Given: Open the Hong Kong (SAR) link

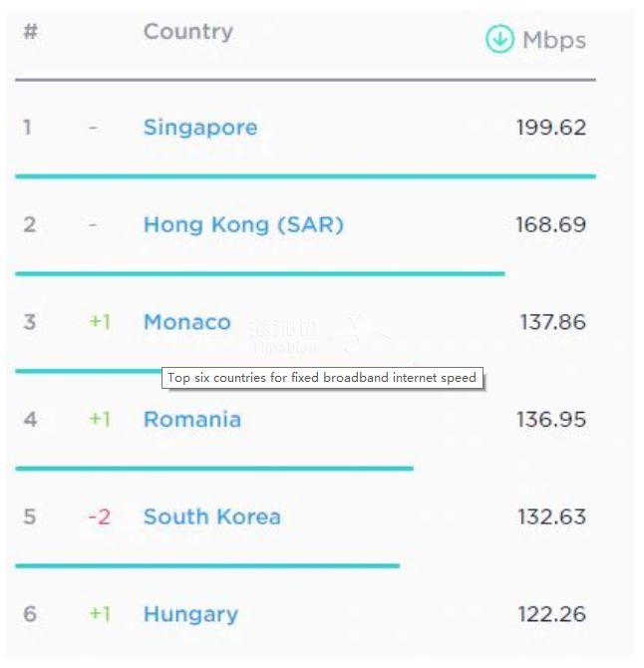Looking at the screenshot, I should (x=243, y=225).
